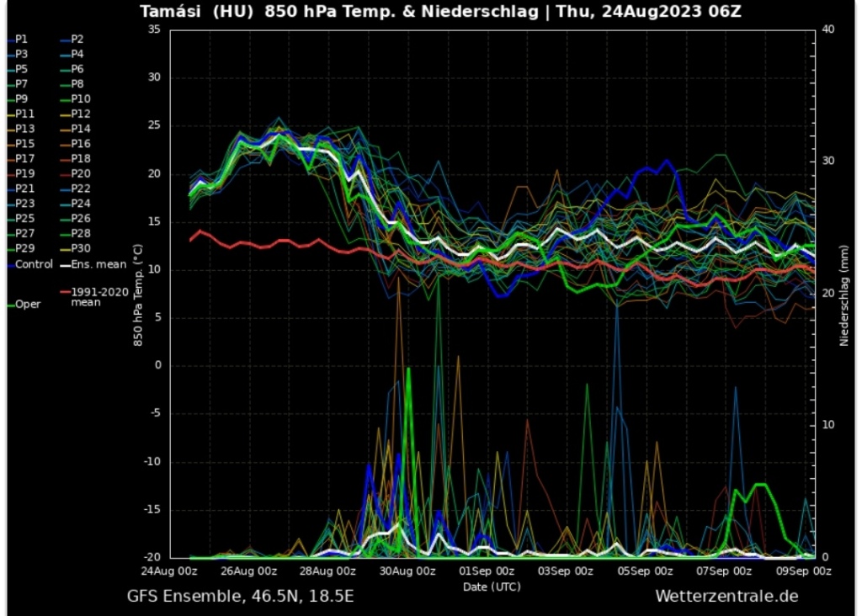Click the P24 legend entry
The height and width of the screenshot is (616, 862).
(80, 204)
